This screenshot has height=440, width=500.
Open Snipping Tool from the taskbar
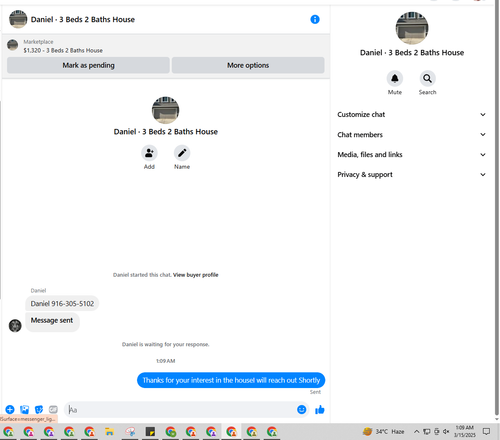[130, 432]
